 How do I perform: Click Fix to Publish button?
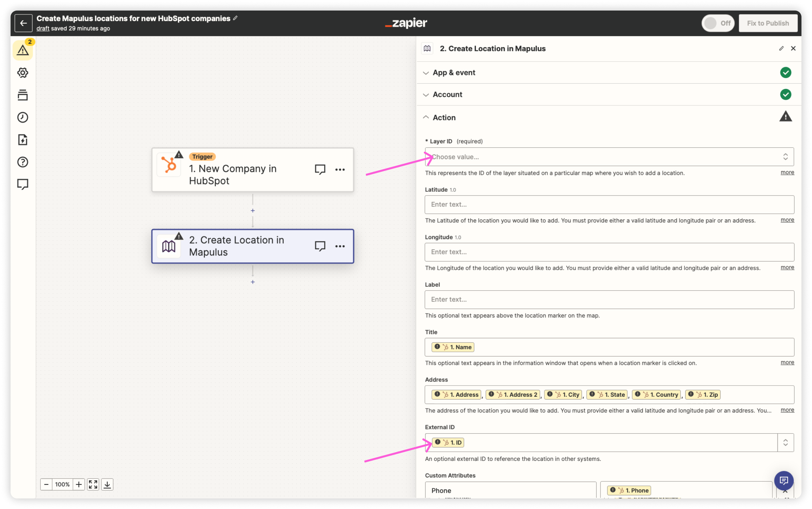pos(768,23)
